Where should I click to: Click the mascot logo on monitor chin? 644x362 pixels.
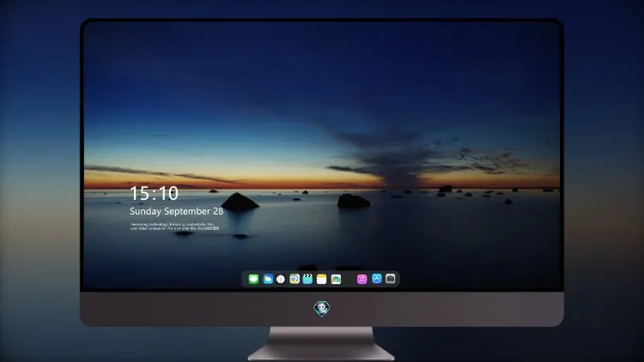322,309
